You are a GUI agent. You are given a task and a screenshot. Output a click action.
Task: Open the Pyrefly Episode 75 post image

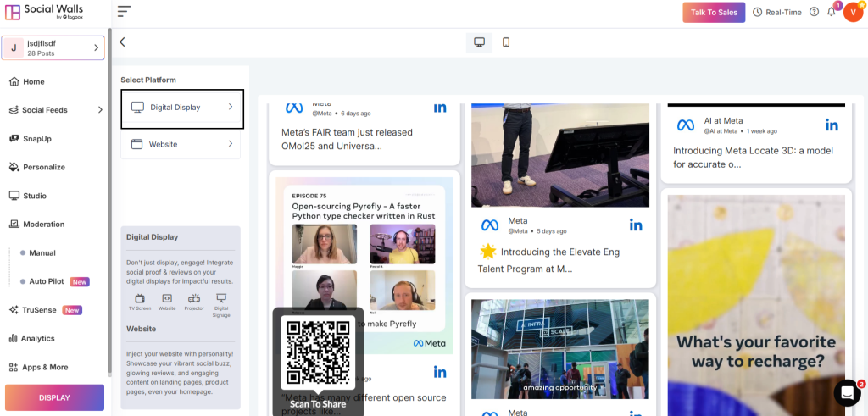364,265
